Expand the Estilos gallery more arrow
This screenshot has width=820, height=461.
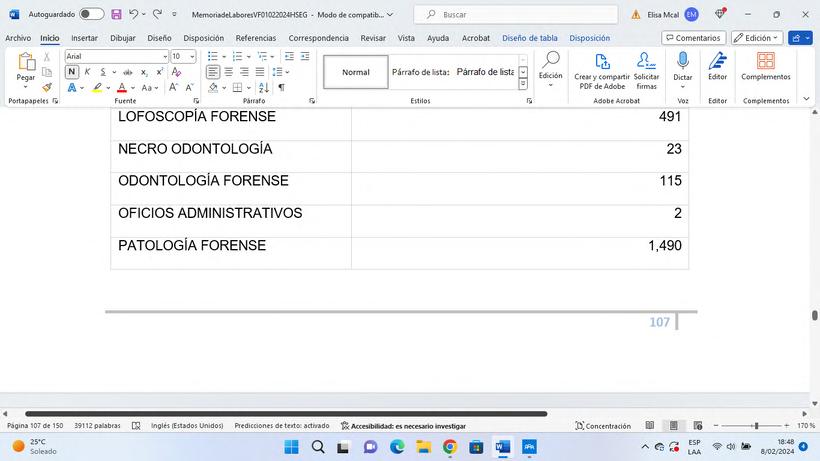point(523,84)
